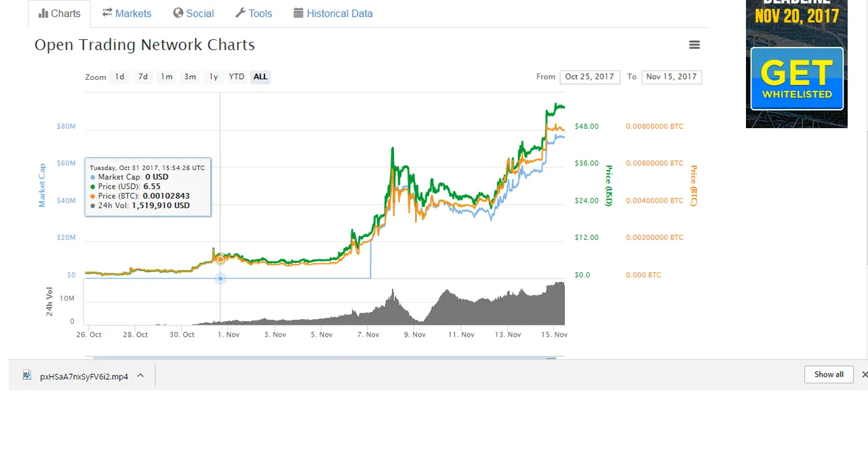The width and height of the screenshot is (868, 462).
Task: Set chart zoom to 1m
Action: tap(167, 77)
